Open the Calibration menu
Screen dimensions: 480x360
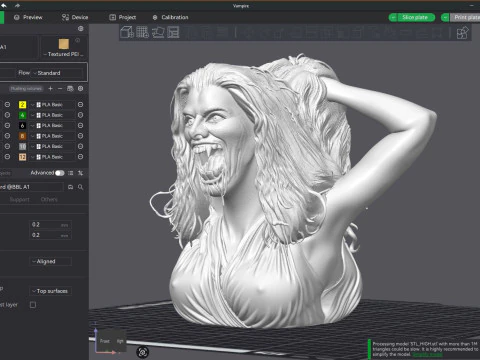[170, 17]
